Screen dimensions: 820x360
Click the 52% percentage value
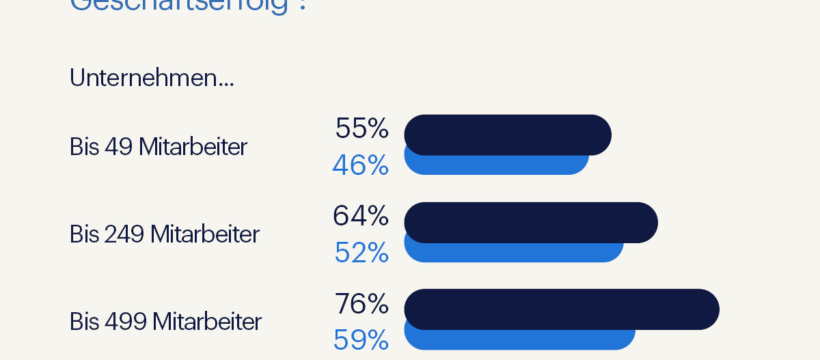tap(362, 253)
